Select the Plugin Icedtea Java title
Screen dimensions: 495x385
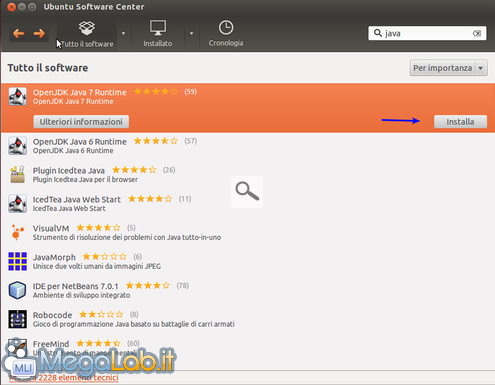click(69, 170)
